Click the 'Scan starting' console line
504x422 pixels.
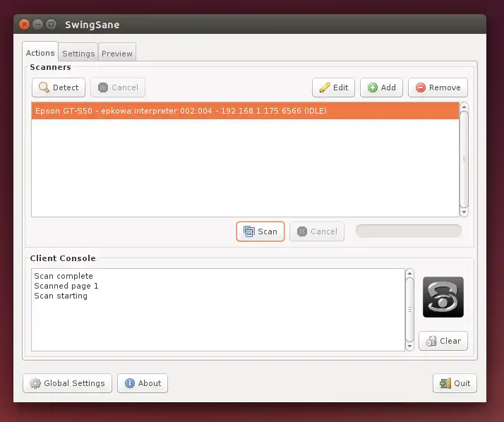point(61,296)
